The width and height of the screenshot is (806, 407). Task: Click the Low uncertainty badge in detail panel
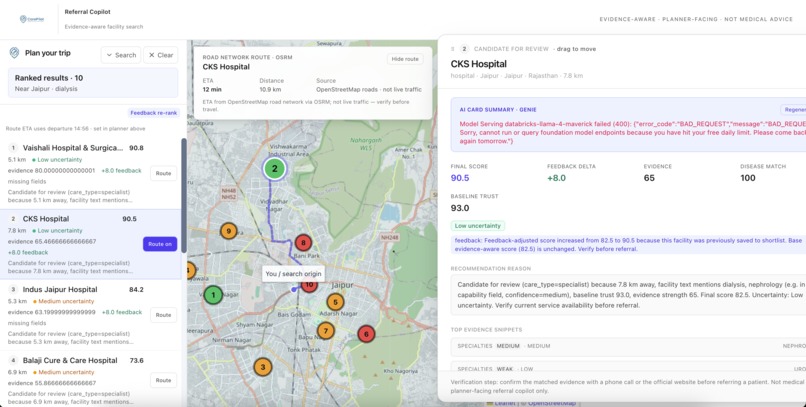pos(478,226)
